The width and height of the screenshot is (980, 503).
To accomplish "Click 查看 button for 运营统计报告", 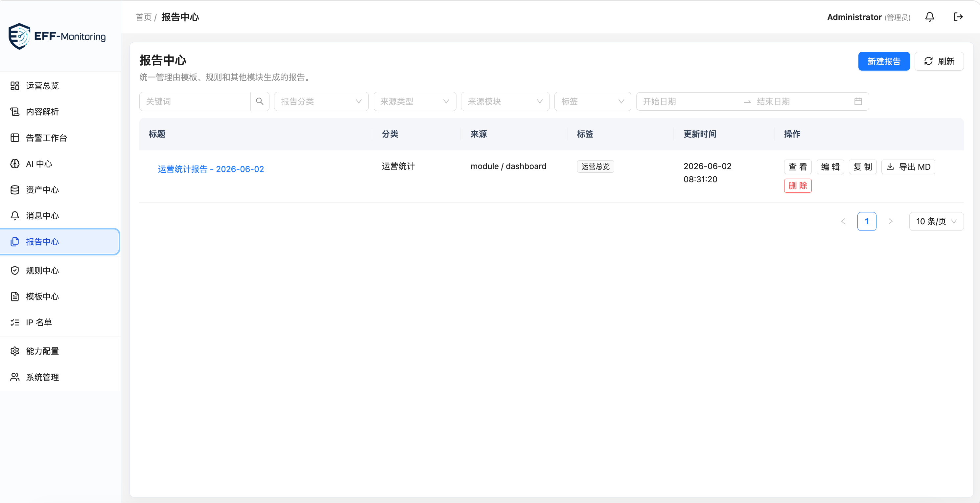I will 798,167.
